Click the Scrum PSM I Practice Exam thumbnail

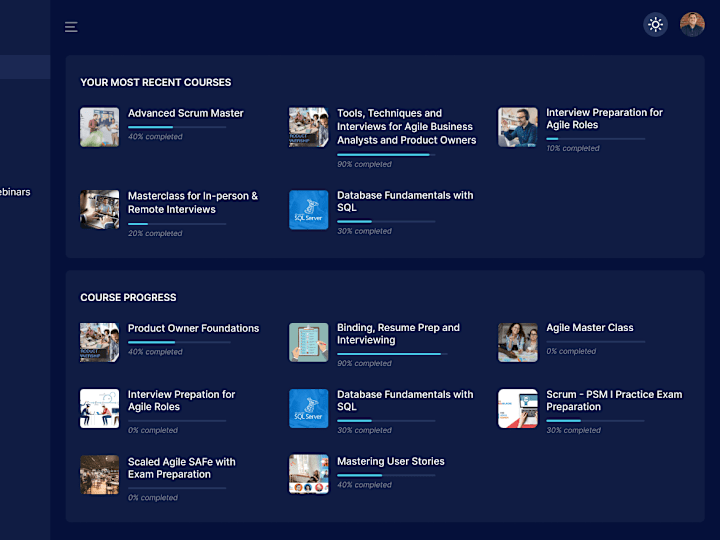point(518,409)
